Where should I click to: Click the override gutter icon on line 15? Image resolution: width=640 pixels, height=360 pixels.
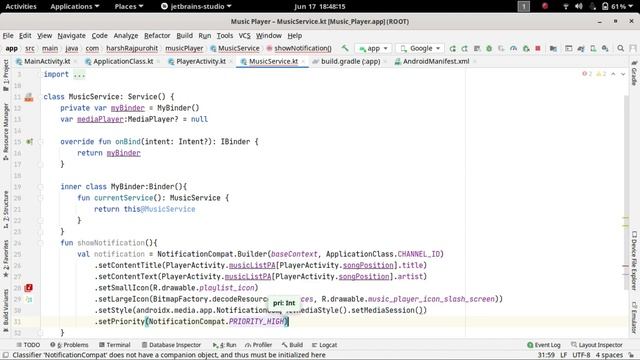click(x=29, y=142)
